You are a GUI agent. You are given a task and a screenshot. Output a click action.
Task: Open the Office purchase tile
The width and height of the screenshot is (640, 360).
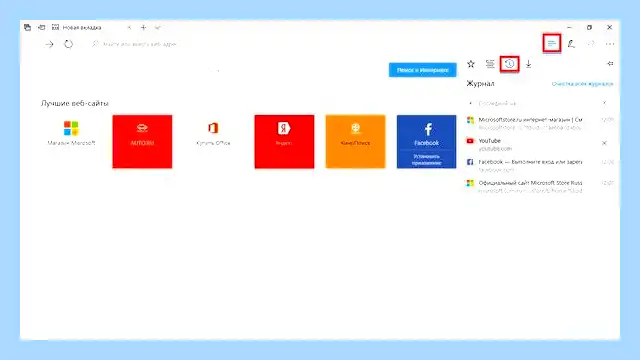coord(213,141)
